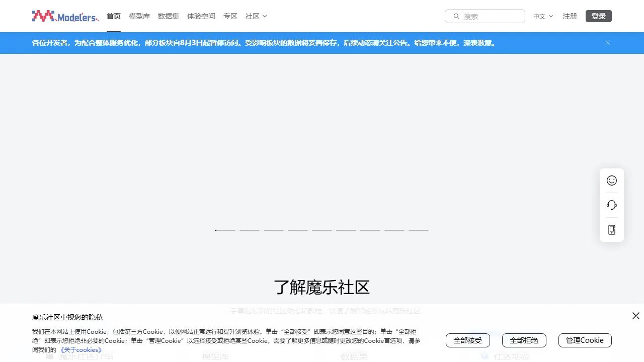The image size is (644, 362).
Task: Open 专区 in navigation
Action: [x=230, y=16]
